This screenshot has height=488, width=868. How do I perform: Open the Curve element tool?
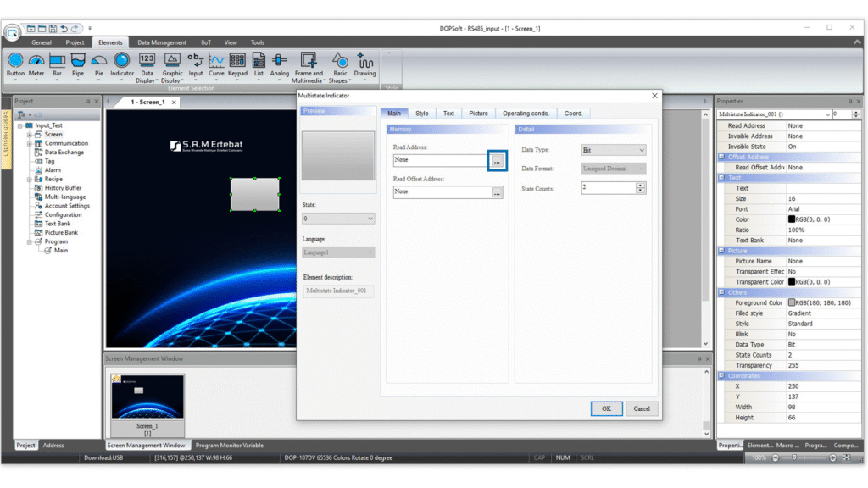pos(216,61)
